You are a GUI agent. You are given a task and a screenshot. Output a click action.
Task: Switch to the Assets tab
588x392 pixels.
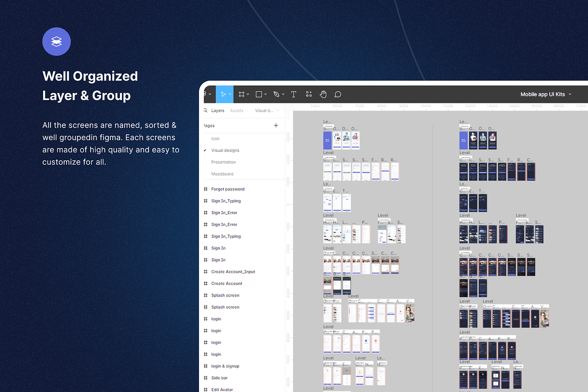tap(237, 110)
